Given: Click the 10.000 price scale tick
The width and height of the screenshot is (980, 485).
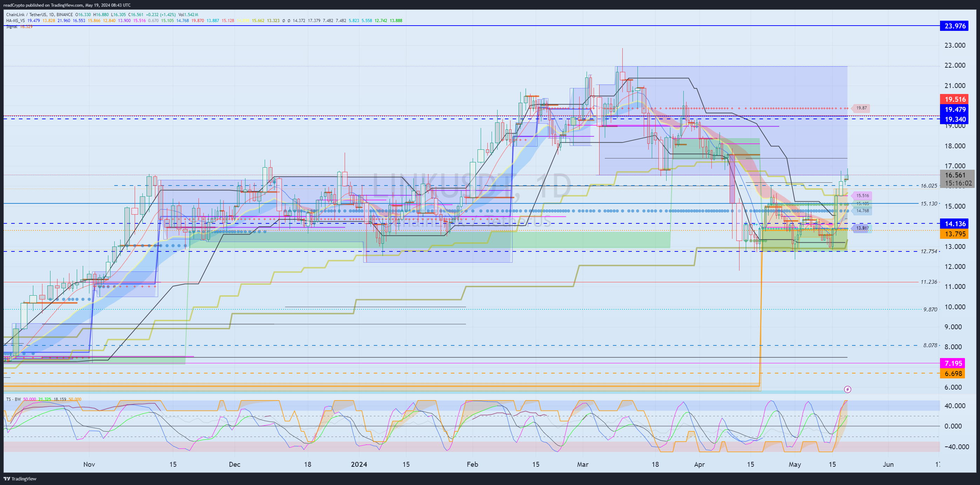Looking at the screenshot, I should [x=955, y=307].
